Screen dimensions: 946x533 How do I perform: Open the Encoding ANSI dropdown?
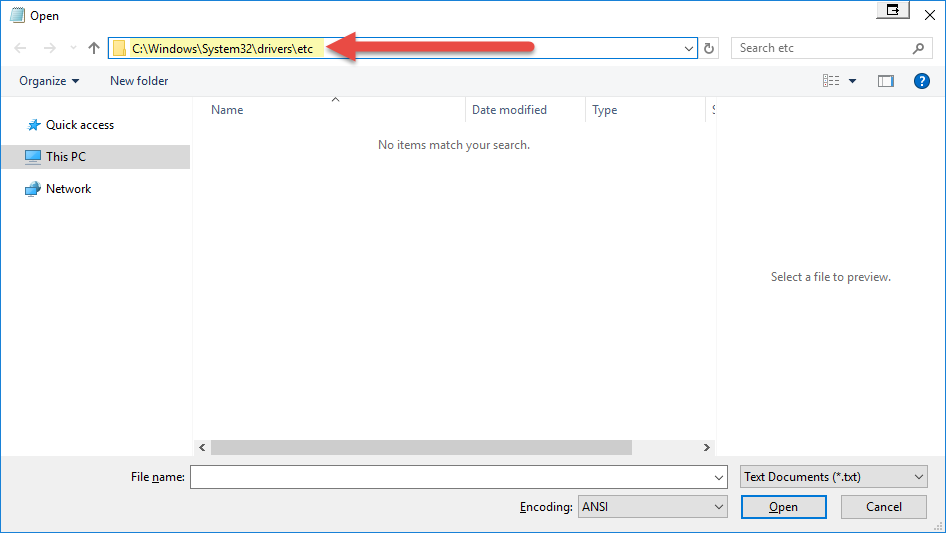[x=652, y=507]
